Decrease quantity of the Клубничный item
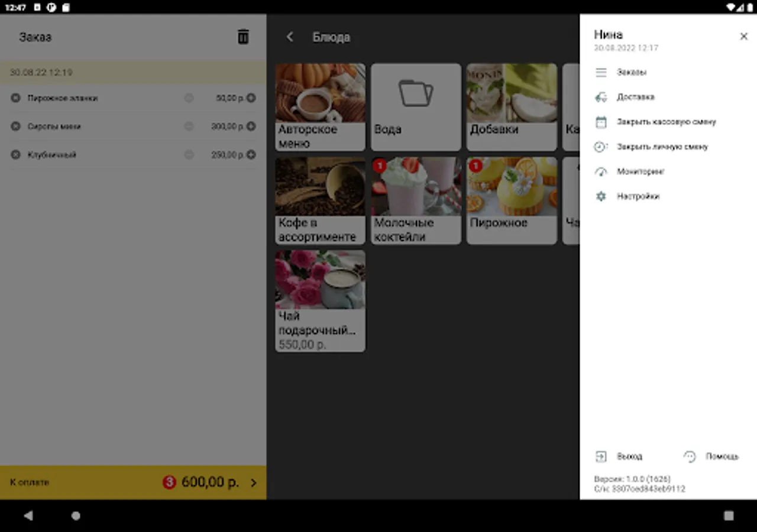Screen dimensions: 757x532 [189, 155]
